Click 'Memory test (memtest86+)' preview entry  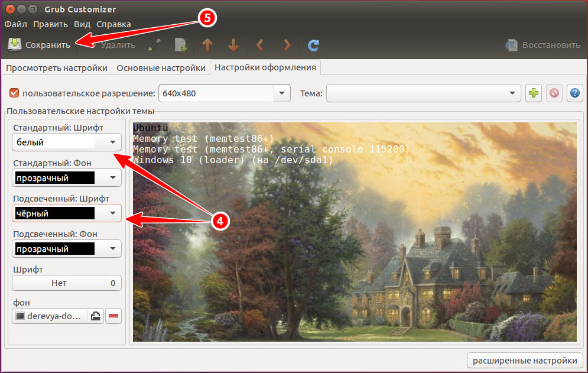[x=204, y=139]
